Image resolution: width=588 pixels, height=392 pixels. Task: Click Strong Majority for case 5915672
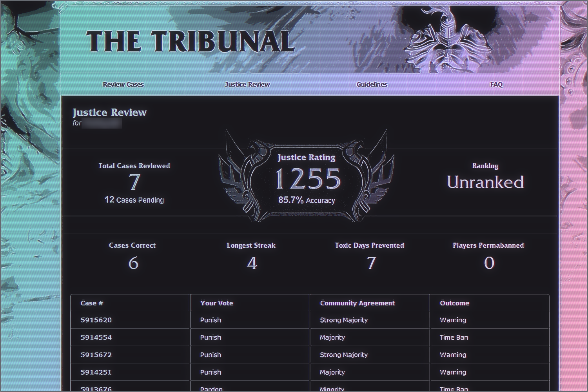pos(344,355)
